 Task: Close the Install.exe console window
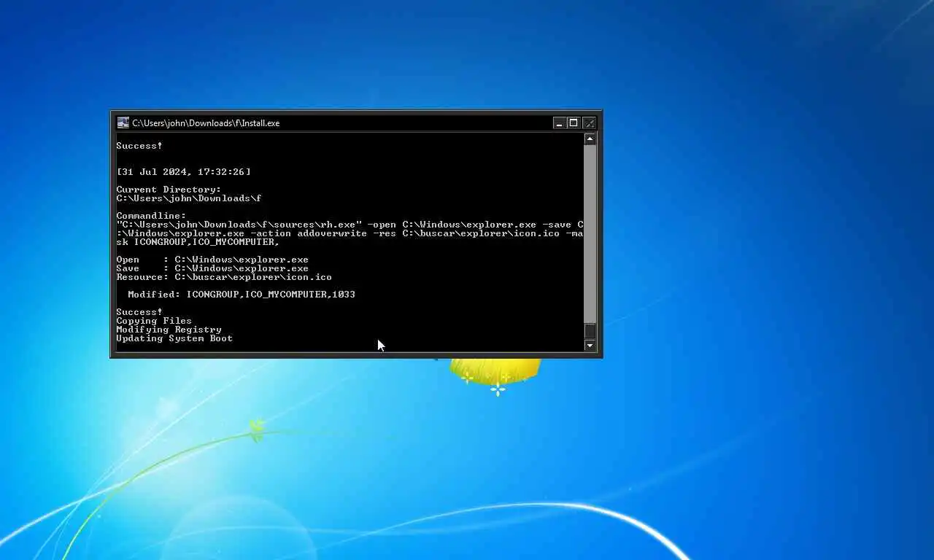click(589, 123)
